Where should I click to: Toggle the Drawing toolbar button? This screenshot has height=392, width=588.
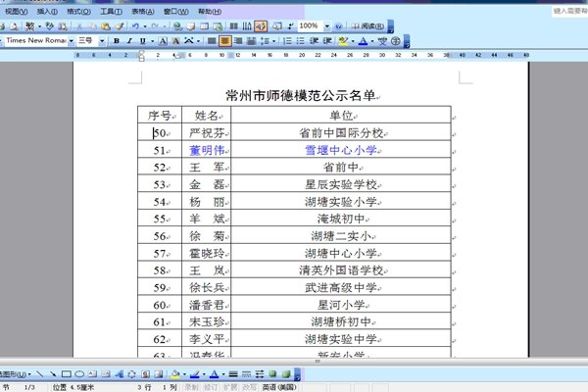261,26
